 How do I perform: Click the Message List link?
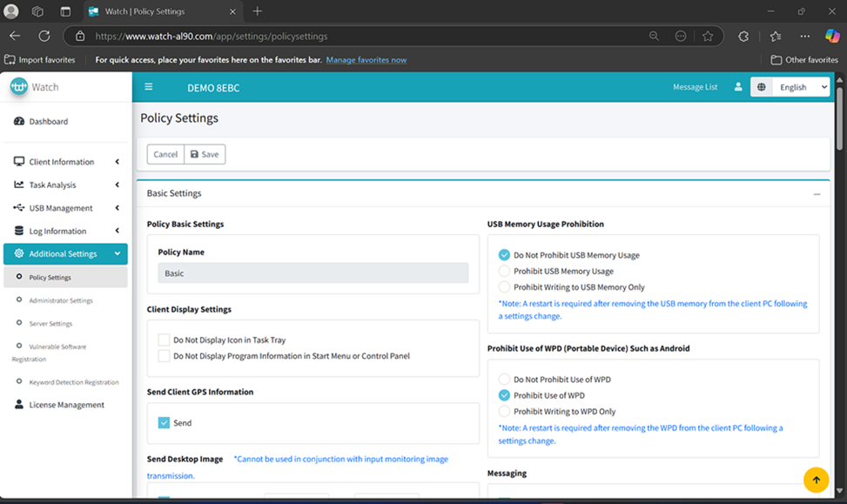(695, 87)
